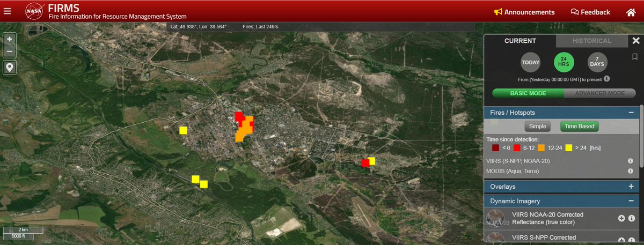Click "MODIS (Aqua, Terra)" label
This screenshot has height=245, width=644.
[x=513, y=171]
